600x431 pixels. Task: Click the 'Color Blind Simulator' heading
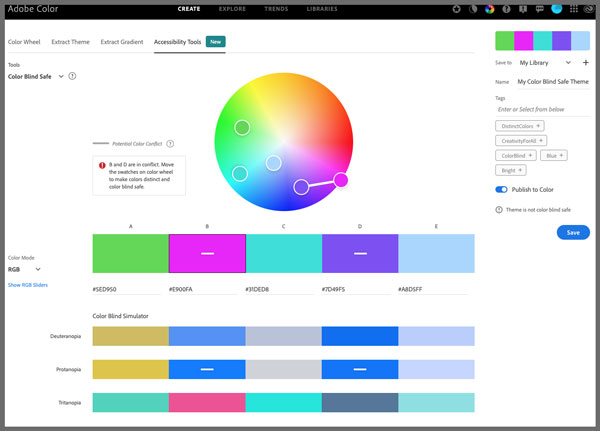(x=121, y=316)
